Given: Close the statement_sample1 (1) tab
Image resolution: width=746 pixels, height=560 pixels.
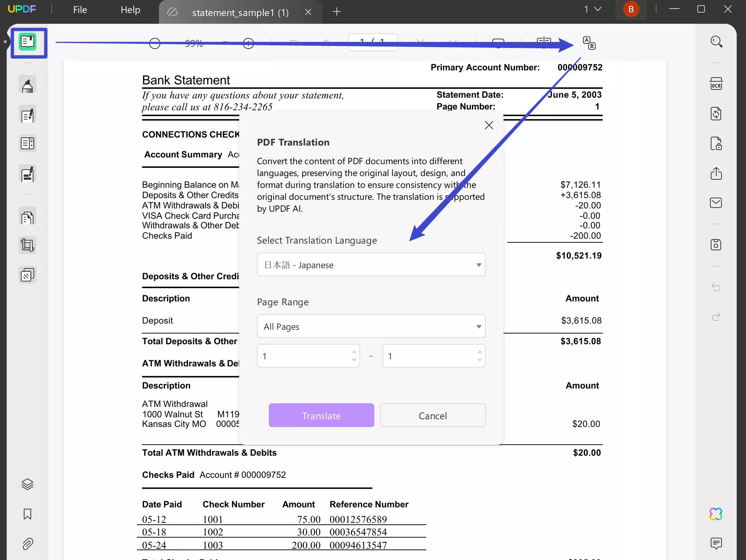Looking at the screenshot, I should coord(308,12).
